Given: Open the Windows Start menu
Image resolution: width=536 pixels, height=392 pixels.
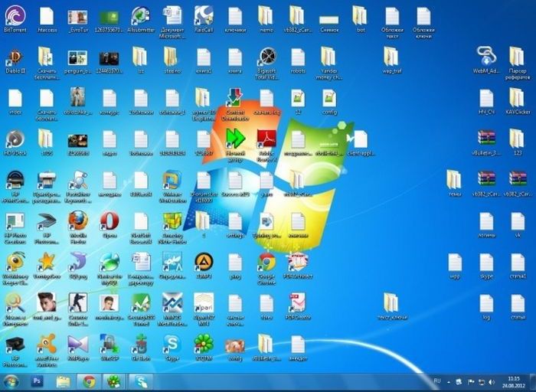Looking at the screenshot, I should (11, 381).
